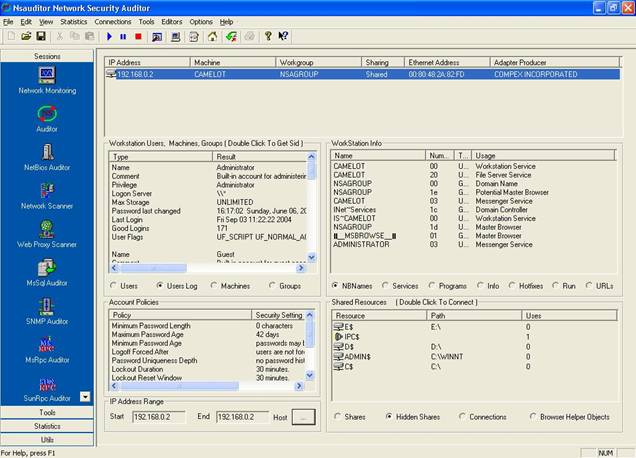Click the home toolbar icon
This screenshot has width=636, height=458.
pyautogui.click(x=213, y=37)
